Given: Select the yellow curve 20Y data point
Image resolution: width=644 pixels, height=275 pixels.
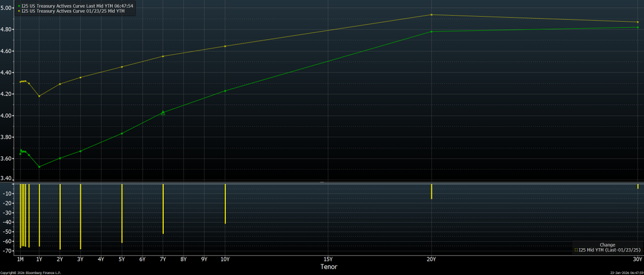Looking at the screenshot, I should pyautogui.click(x=431, y=14).
